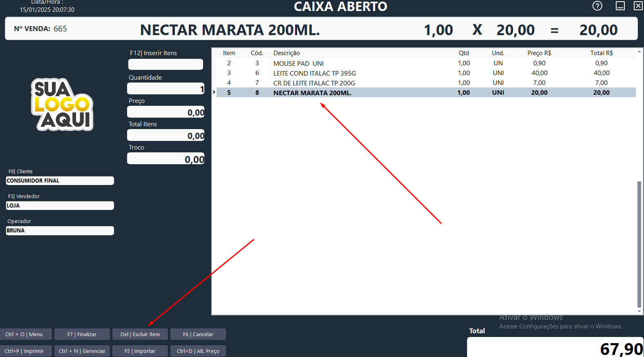Click F7 Finalizar button
Viewport: 644px width, 357px height.
82,334
